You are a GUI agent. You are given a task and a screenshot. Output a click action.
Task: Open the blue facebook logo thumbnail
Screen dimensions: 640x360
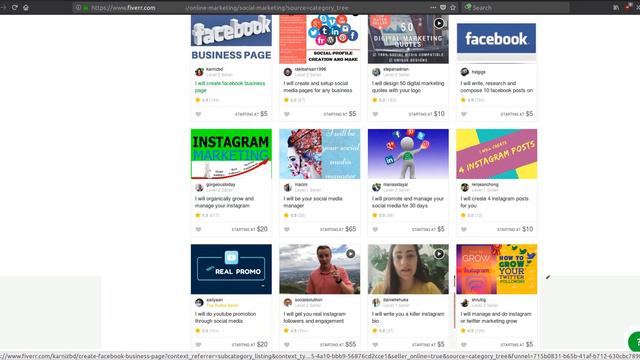coord(496,39)
